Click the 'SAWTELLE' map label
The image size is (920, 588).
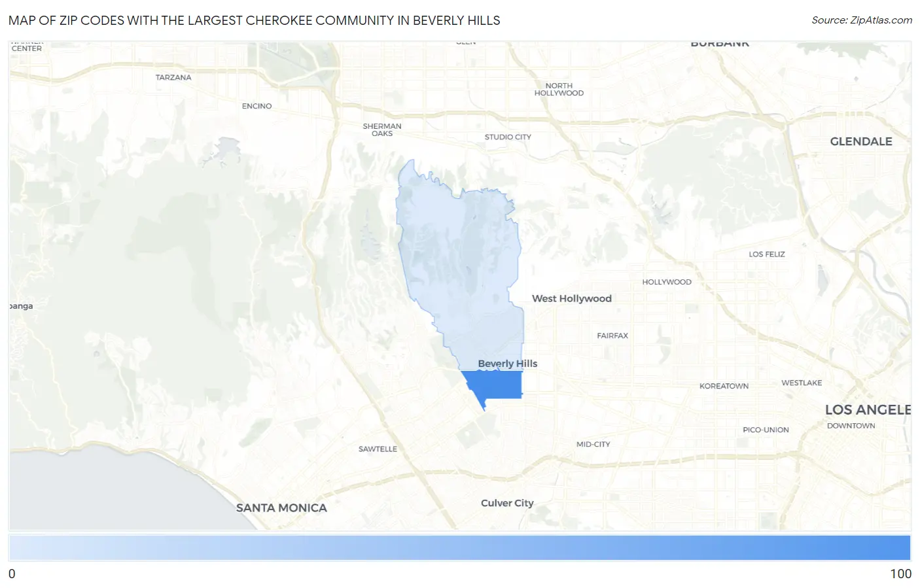click(378, 449)
